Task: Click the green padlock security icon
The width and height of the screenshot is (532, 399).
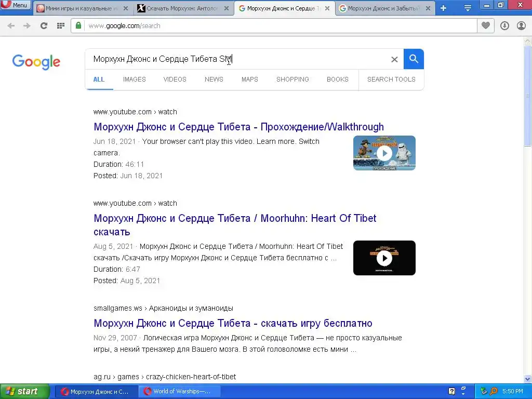Action: 78,25
